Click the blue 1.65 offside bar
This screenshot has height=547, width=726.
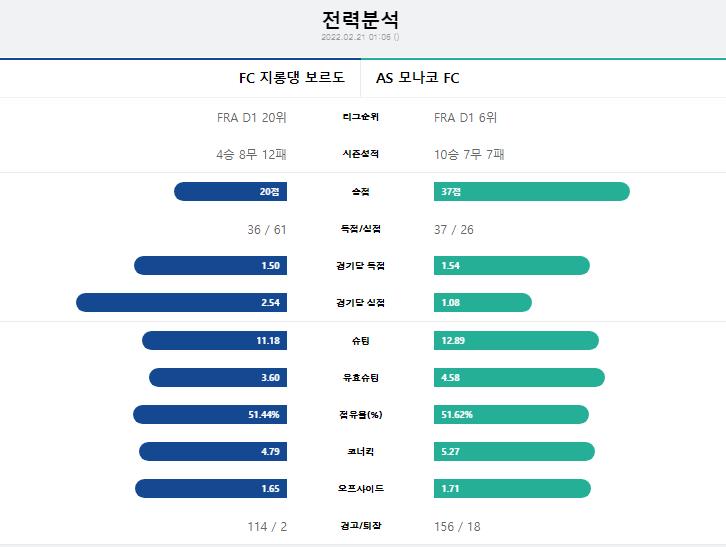click(211, 489)
